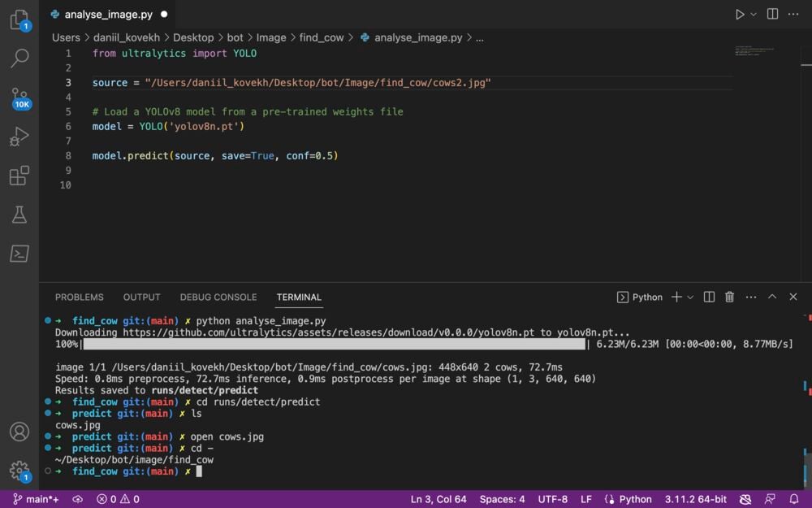
Task: Kill terminal using the trash icon
Action: (729, 297)
